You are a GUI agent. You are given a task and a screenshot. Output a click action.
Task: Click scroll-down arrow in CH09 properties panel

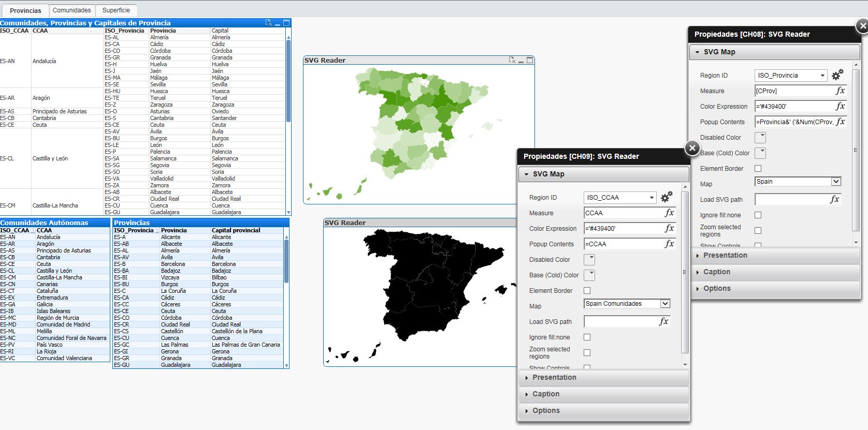685,364
